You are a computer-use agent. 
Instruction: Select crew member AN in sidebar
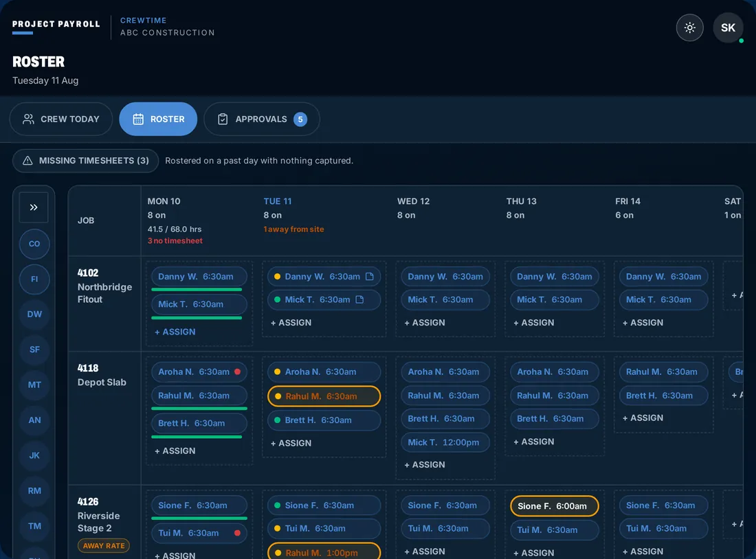click(34, 420)
